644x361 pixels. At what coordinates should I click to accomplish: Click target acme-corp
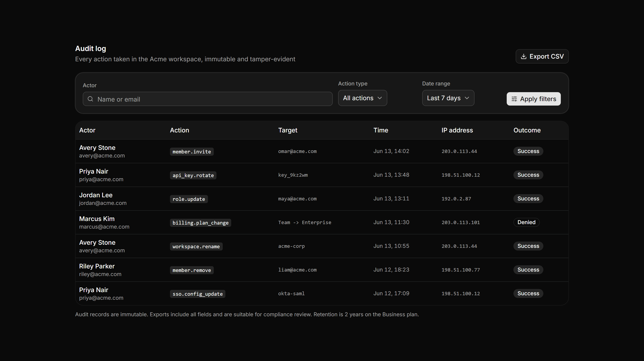tap(292, 246)
